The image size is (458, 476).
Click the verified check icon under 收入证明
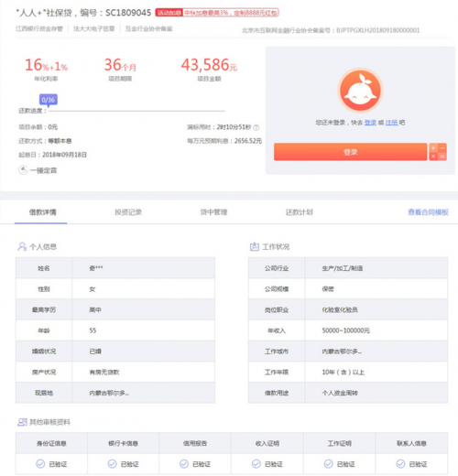[x=256, y=464]
